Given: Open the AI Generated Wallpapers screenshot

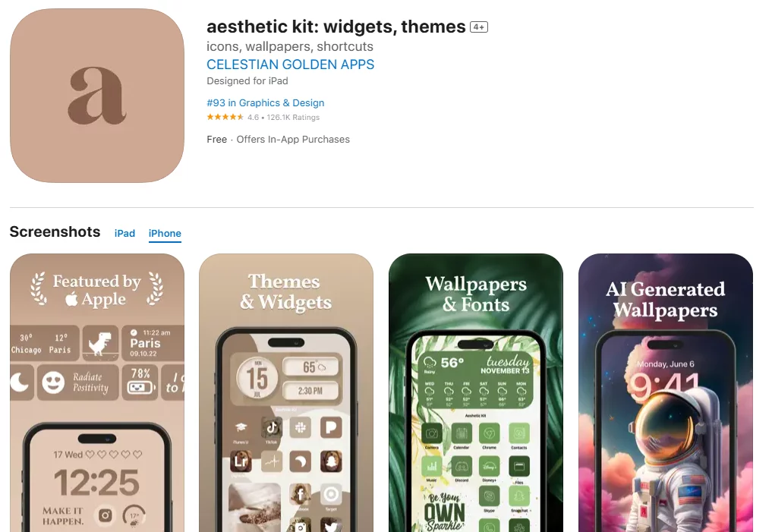Looking at the screenshot, I should click(666, 392).
